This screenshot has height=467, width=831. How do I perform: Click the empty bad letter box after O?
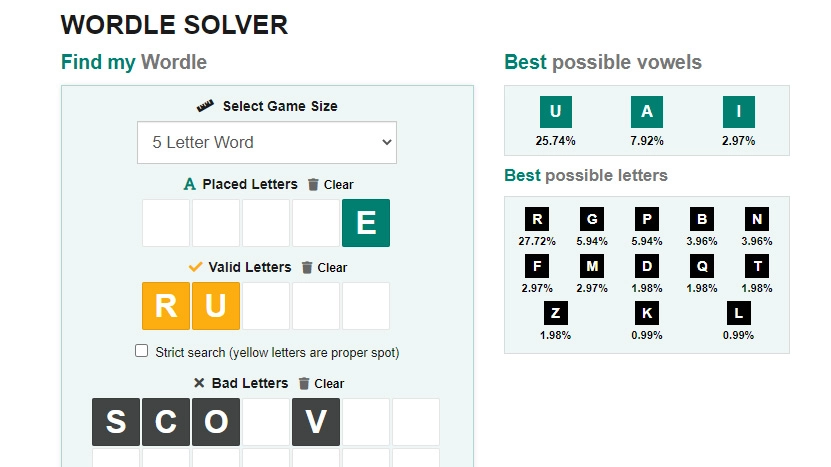tap(266, 422)
